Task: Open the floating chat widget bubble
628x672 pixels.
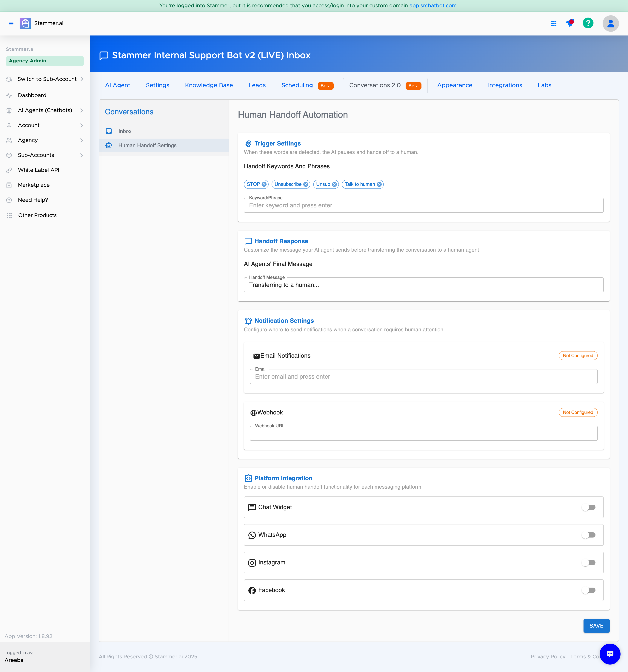Action: (x=610, y=654)
